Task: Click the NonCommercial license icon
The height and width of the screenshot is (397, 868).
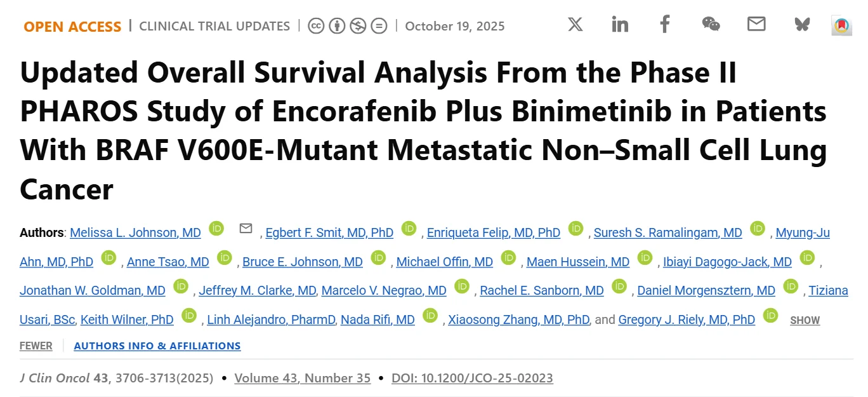Action: (358, 26)
